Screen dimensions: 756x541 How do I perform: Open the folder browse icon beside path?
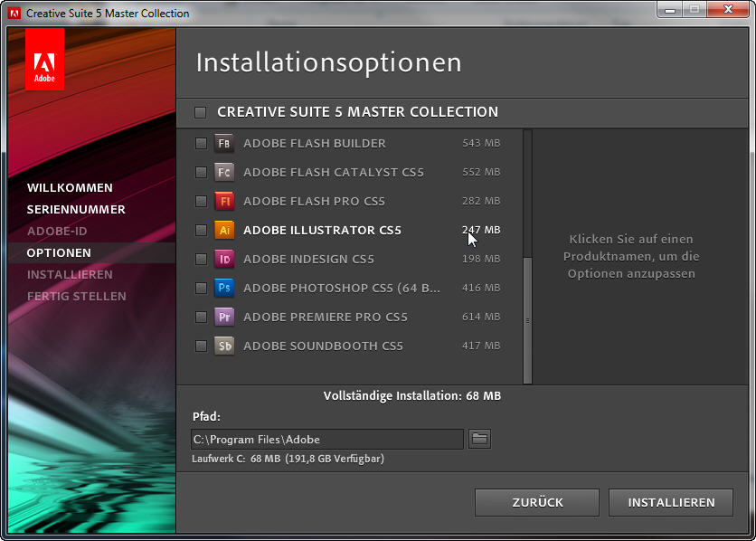(479, 439)
